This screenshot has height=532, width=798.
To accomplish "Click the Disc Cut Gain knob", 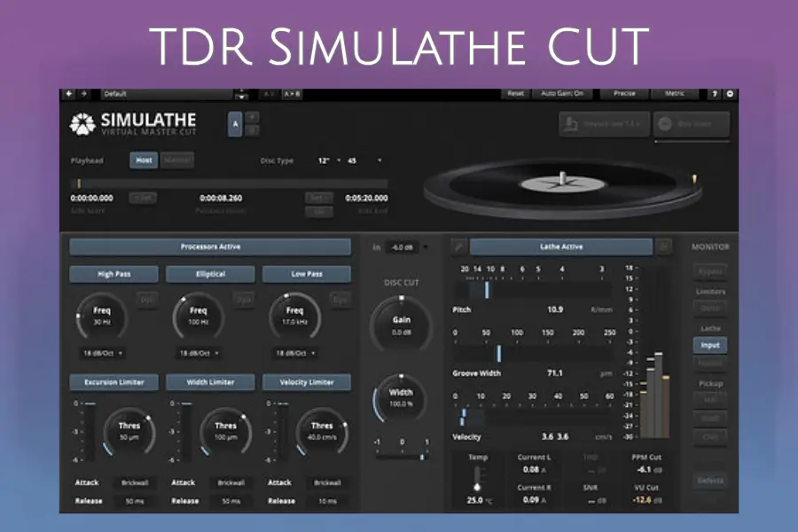I will pyautogui.click(x=401, y=325).
